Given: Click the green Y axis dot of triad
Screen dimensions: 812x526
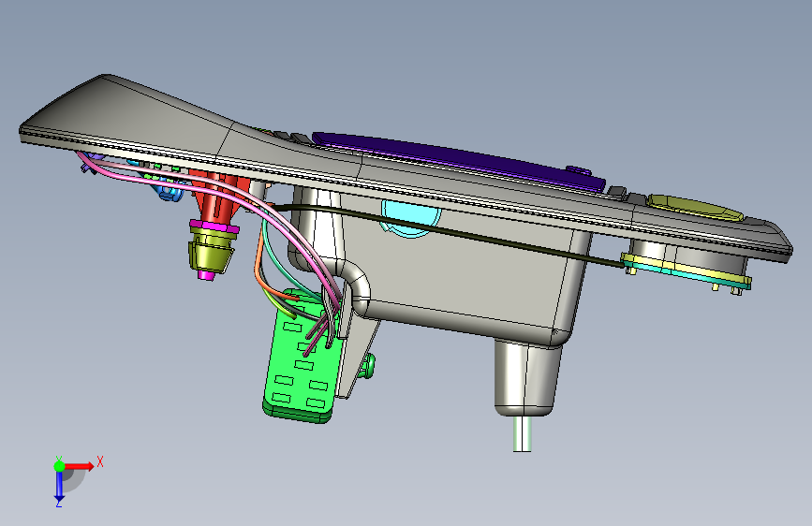Looking at the screenshot, I should coord(60,466).
